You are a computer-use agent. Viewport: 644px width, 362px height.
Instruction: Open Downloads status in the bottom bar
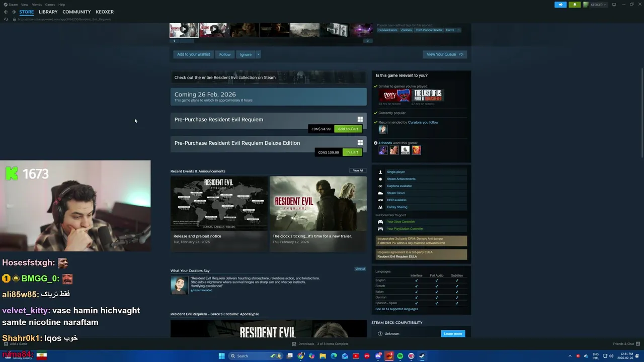[320, 344]
